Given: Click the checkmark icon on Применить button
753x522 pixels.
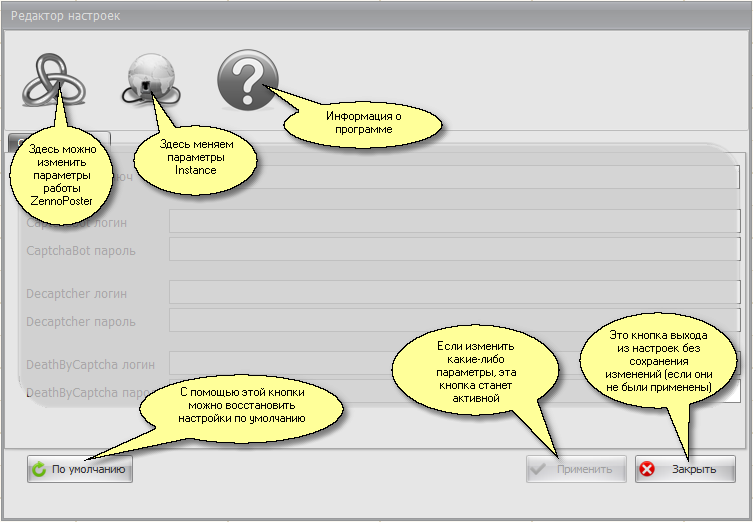Looking at the screenshot, I should pyautogui.click(x=540, y=469).
